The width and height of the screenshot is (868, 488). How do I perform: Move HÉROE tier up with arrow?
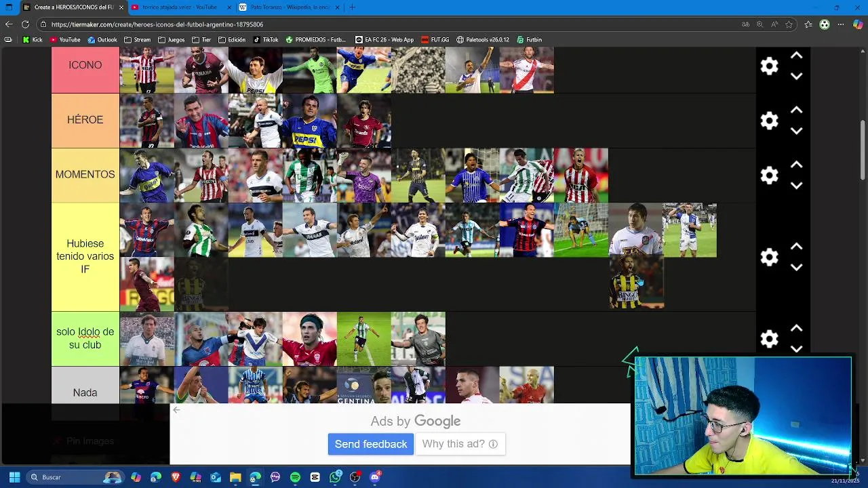coord(797,110)
